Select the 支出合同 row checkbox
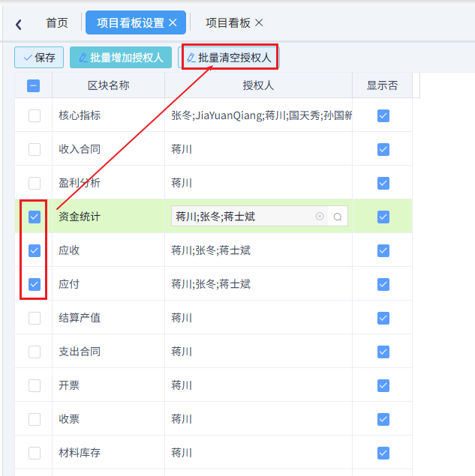 [35, 352]
